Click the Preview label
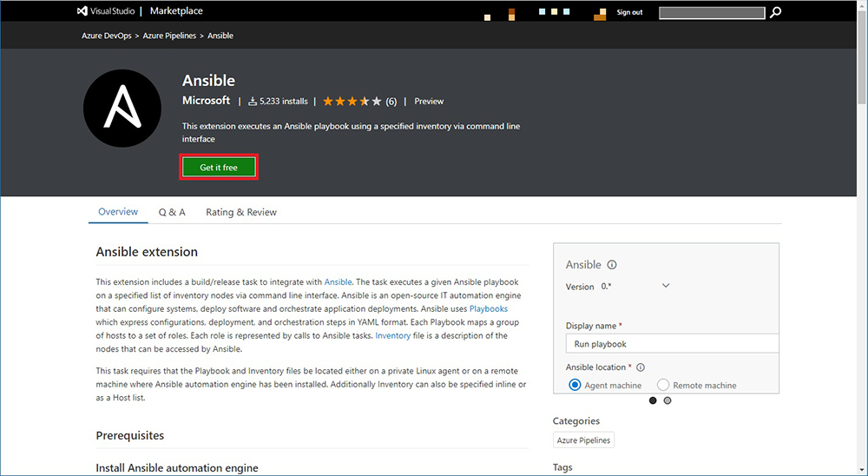Viewport: 868px width, 476px height. [x=429, y=102]
